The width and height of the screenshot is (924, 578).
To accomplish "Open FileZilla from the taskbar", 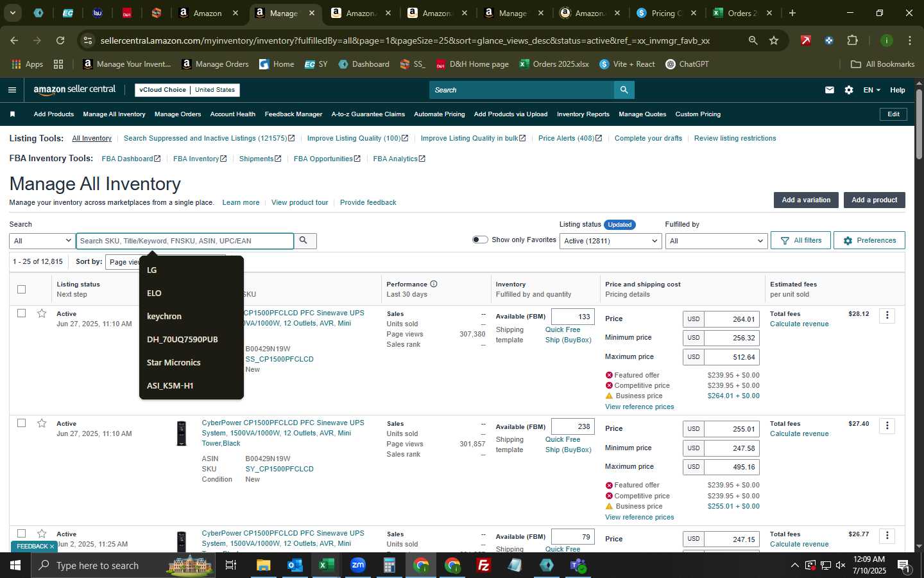I will click(x=484, y=565).
